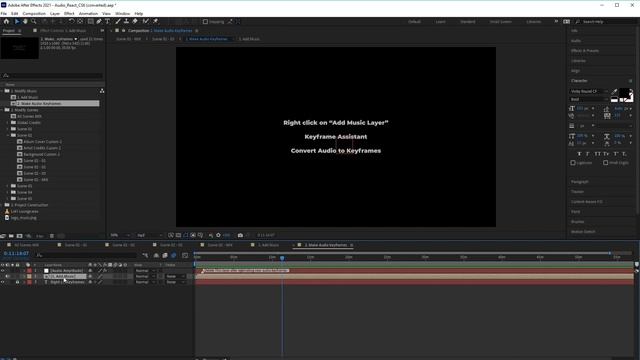Viewport: 640px width, 360px height.
Task: Toggle the Hindi Digits checkbox
Action: click(x=606, y=163)
